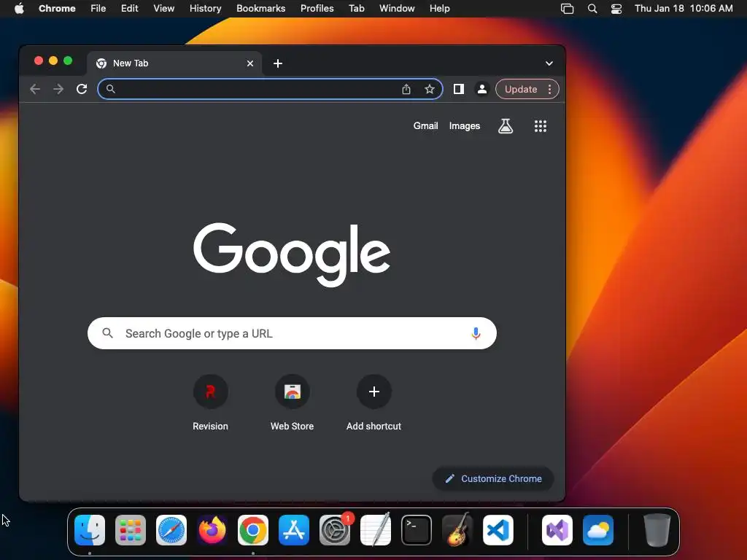747x560 pixels.
Task: Start voice search with the microphone
Action: 476,333
